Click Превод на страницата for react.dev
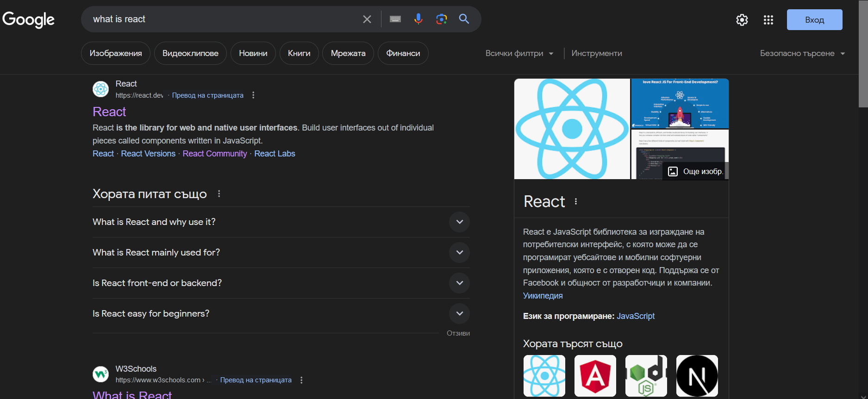This screenshot has width=868, height=399. [208, 95]
